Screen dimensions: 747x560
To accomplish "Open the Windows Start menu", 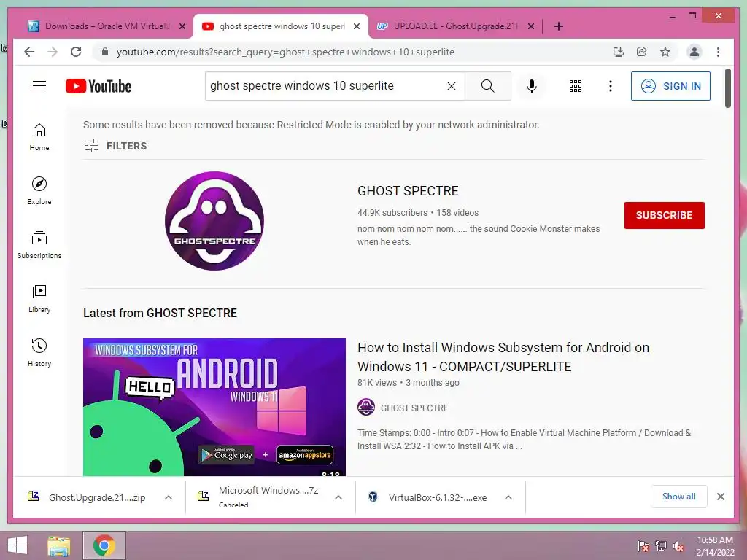I will click(x=18, y=545).
